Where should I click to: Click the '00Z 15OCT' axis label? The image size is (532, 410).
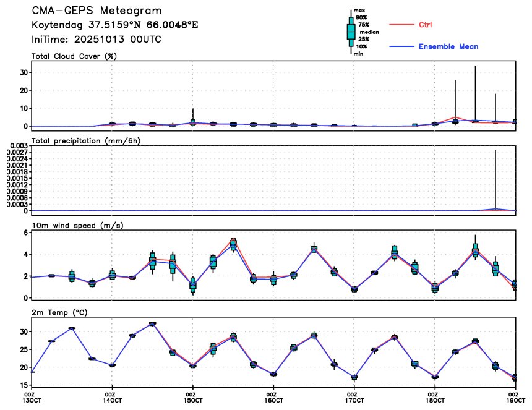[x=194, y=398]
